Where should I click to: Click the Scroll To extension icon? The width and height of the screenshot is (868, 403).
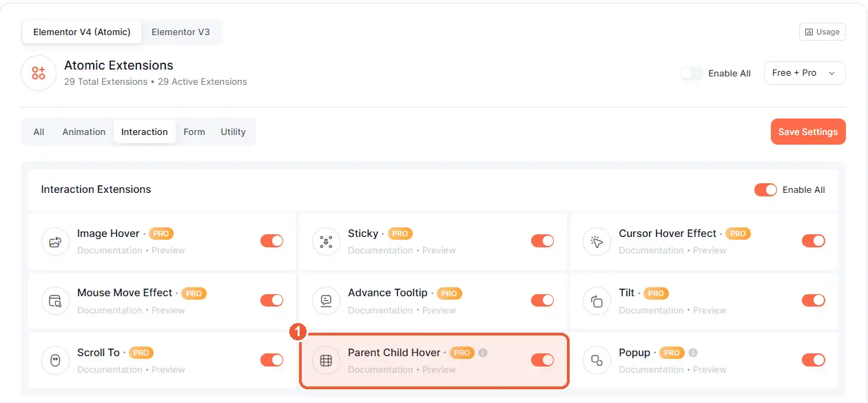[x=55, y=360]
